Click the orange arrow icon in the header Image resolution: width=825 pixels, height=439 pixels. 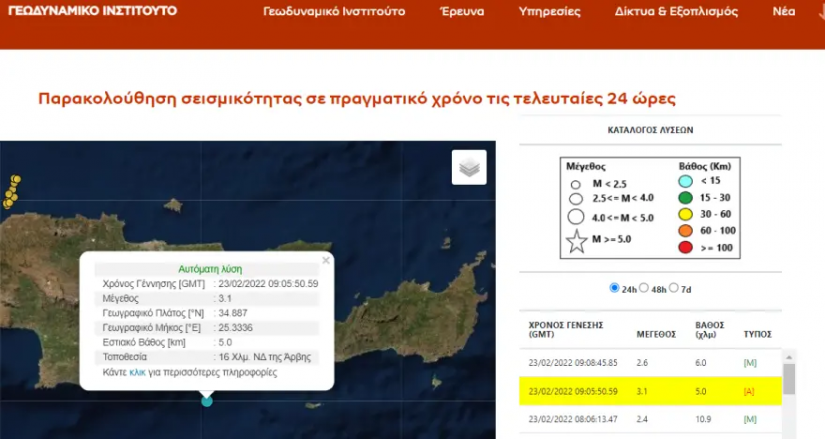(x=817, y=12)
